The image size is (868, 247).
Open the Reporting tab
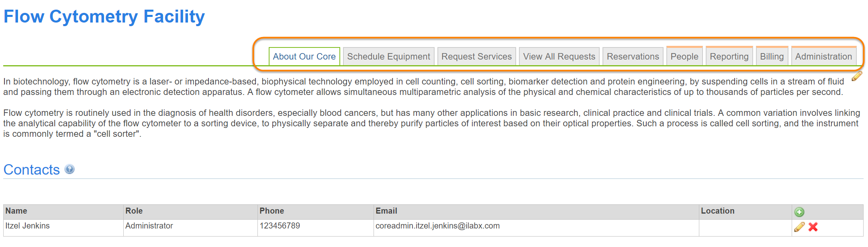729,57
